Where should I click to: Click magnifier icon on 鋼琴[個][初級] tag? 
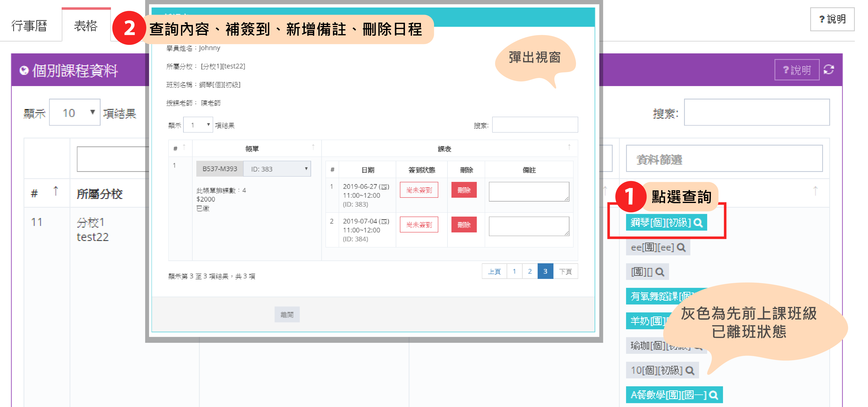(698, 222)
